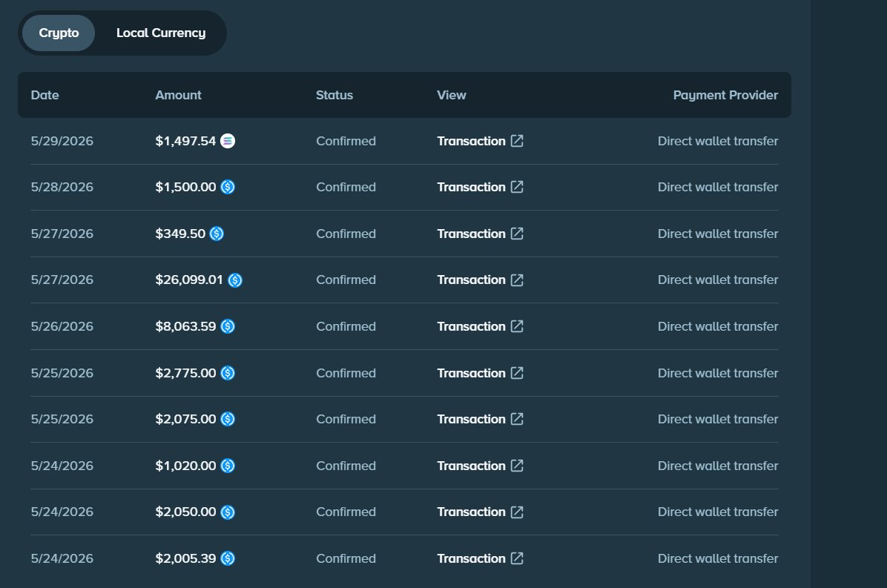
Task: Select the 5/28/2026 date cell
Action: pos(62,187)
